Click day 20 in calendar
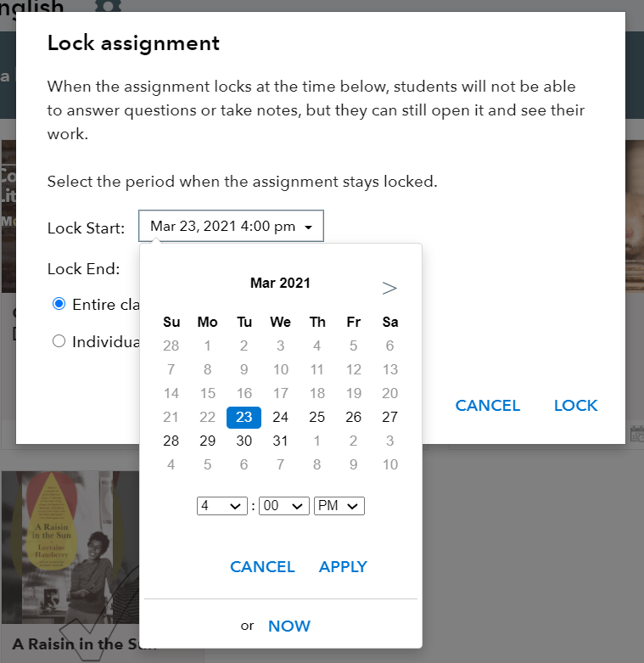Image resolution: width=644 pixels, height=663 pixels. (390, 394)
